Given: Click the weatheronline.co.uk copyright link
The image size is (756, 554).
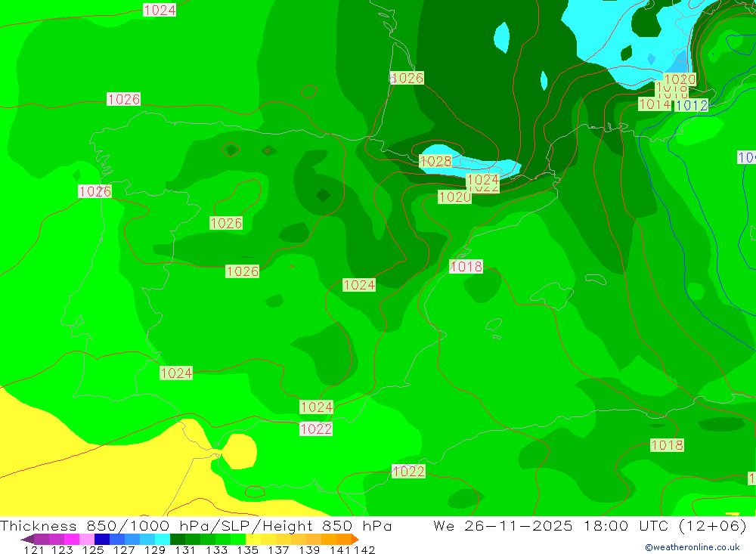Looking at the screenshot, I should pyautogui.click(x=692, y=547).
